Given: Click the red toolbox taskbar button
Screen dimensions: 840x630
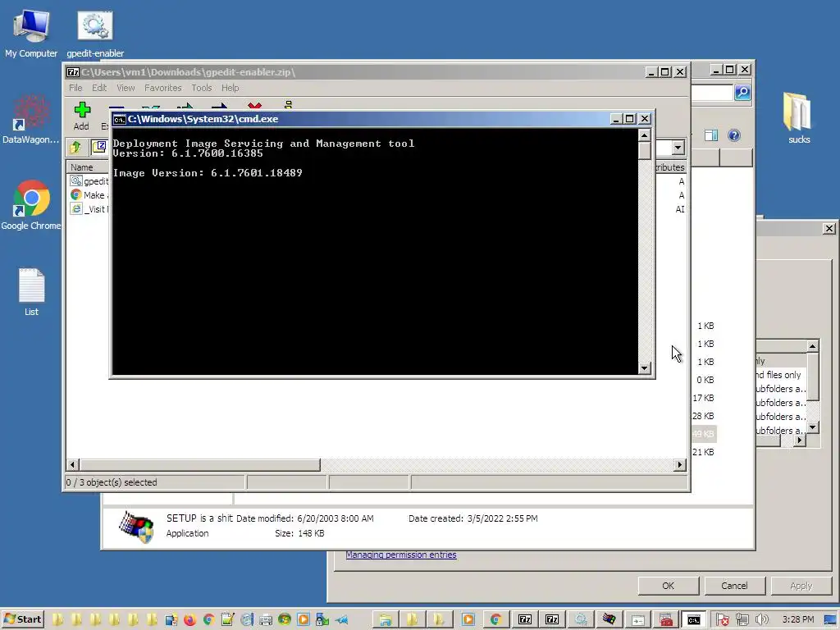Looking at the screenshot, I should click(666, 620).
